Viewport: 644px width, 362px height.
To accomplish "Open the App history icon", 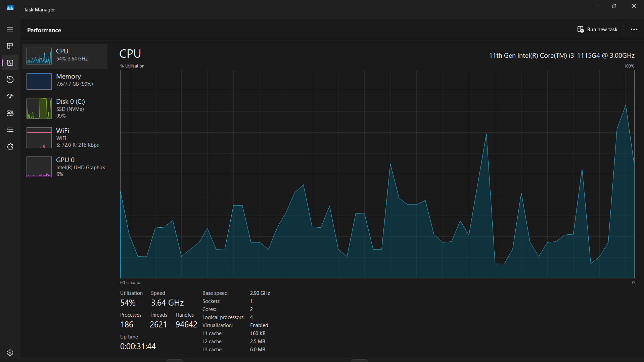I will (10, 80).
